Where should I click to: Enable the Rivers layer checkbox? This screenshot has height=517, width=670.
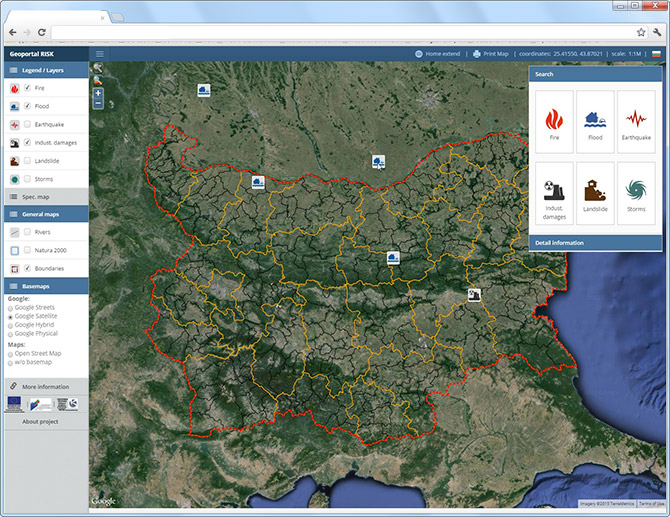(27, 232)
